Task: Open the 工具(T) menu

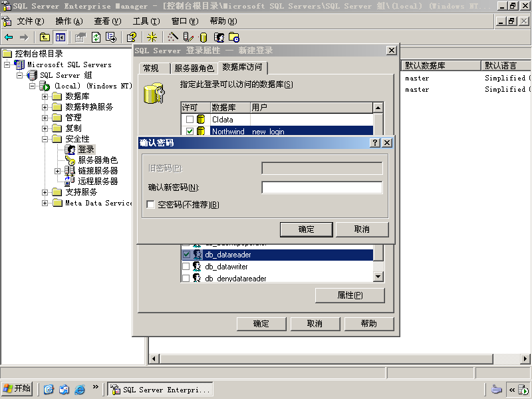Action: [146, 21]
